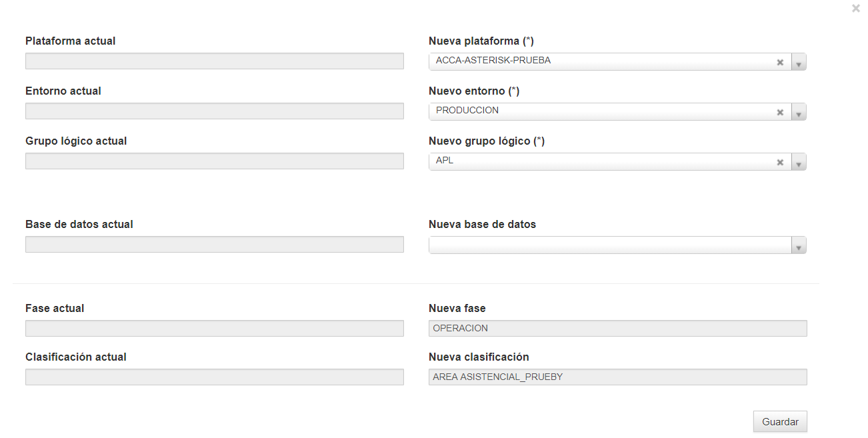Close the dialog with the X icon
Screen dimensions: 868x438
pos(856,9)
